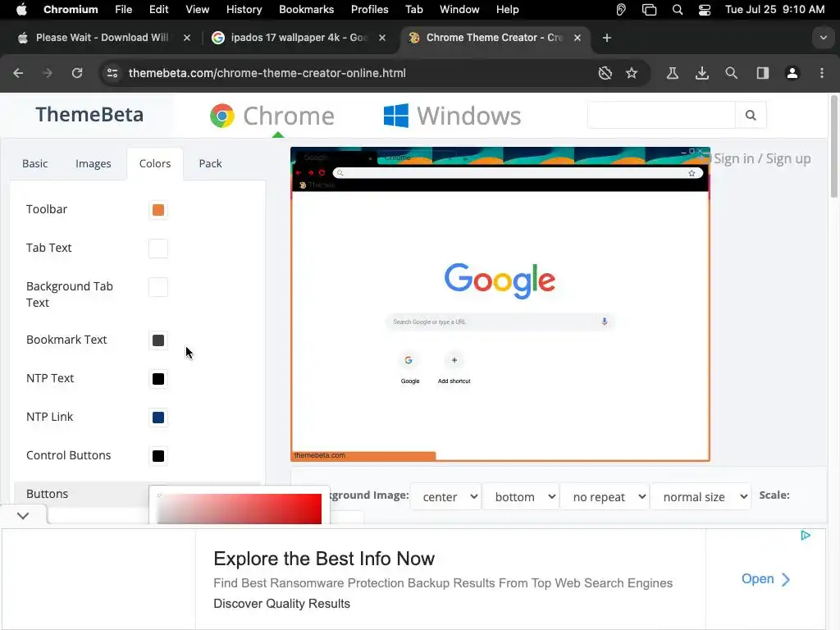Collapse the bottom panel chevron
Screen dimensions: 840x630
[x=22, y=516]
